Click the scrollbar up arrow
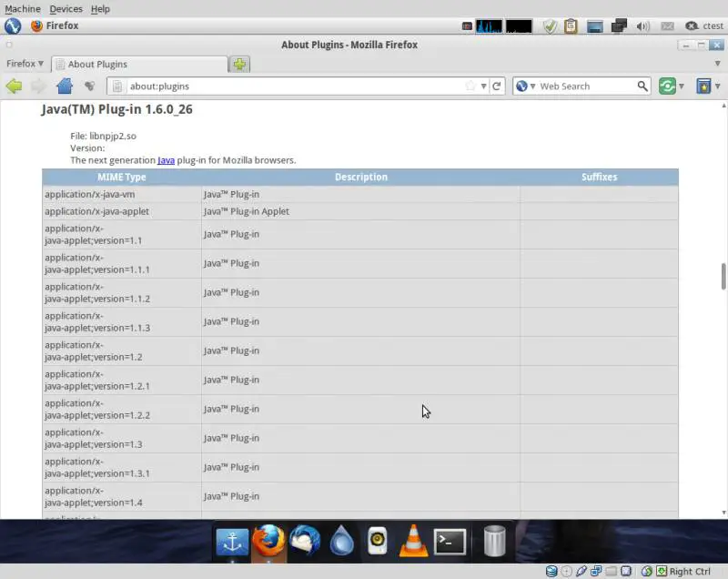The width and height of the screenshot is (728, 579). pos(723,106)
